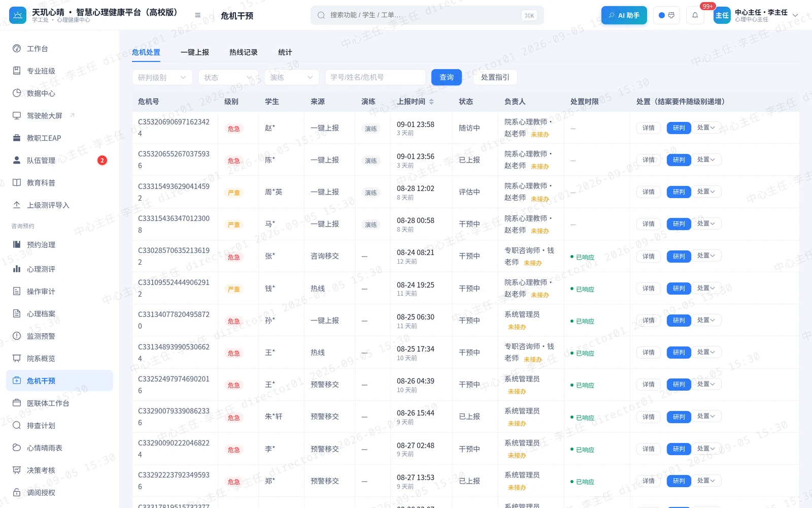The image size is (812, 508).
Task: Click the 危急 tag in 赵* row
Action: click(x=234, y=129)
